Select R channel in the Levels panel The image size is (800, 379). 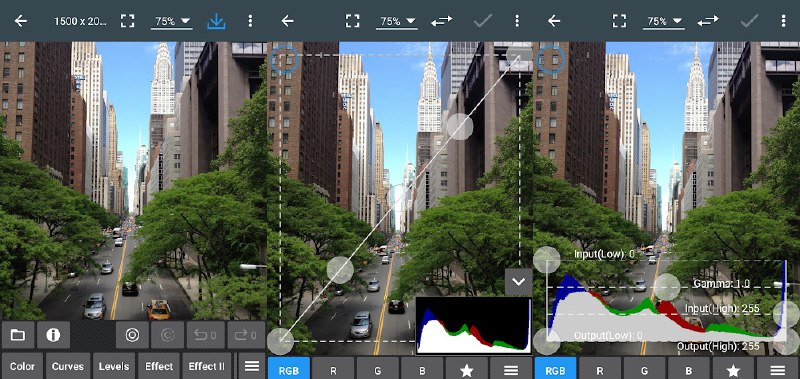[599, 371]
